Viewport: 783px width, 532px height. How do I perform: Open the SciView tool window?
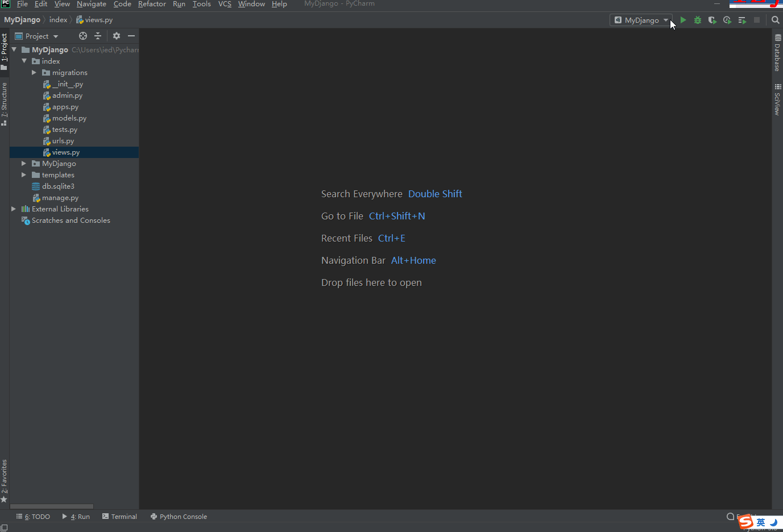click(777, 99)
